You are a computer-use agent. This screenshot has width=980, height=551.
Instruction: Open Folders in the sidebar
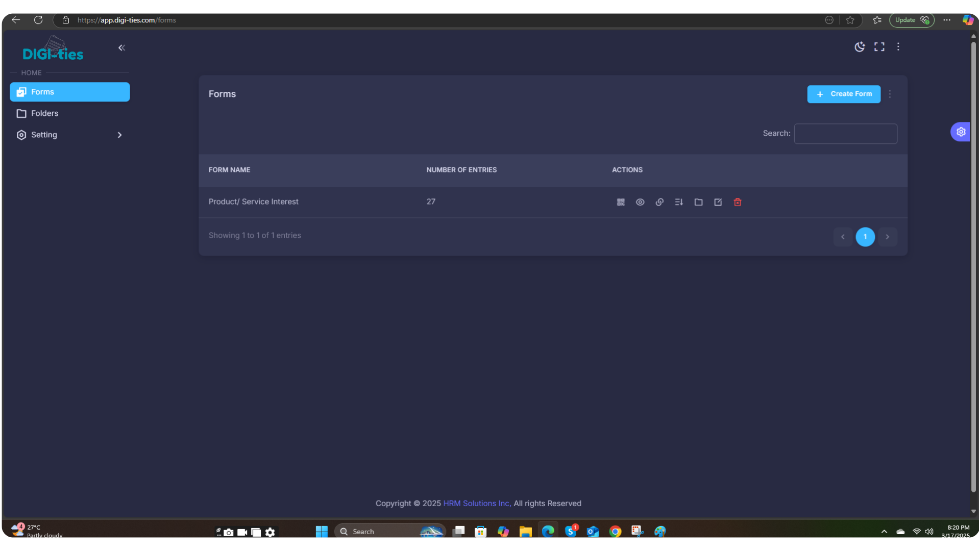click(x=45, y=114)
